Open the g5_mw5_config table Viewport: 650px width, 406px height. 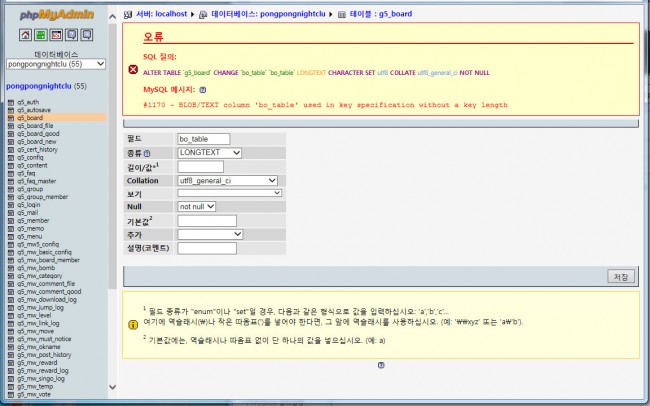38,244
